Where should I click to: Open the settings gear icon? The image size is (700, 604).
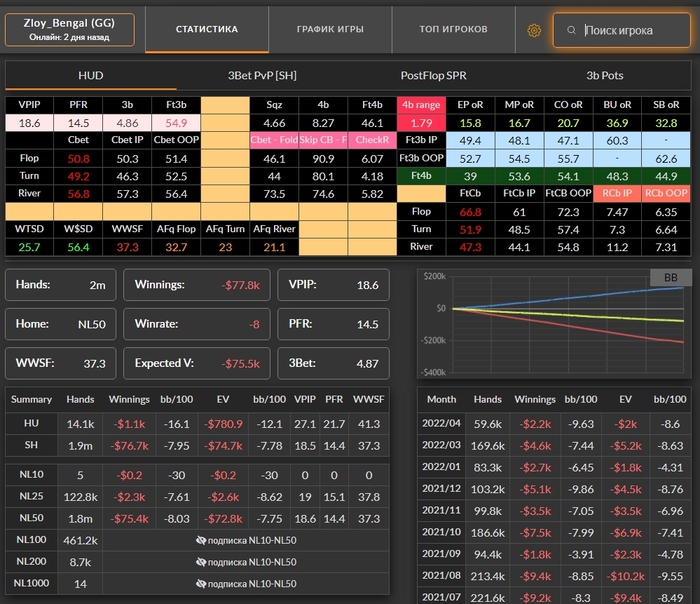(x=534, y=30)
